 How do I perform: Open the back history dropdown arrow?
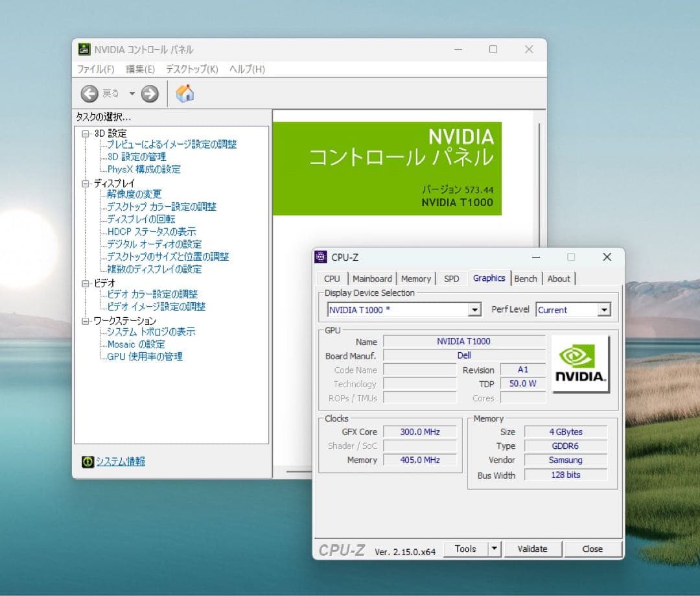pos(132,94)
